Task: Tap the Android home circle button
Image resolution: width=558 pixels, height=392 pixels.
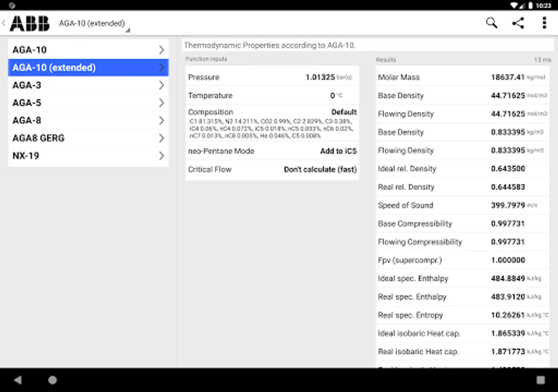Action: (x=52, y=380)
